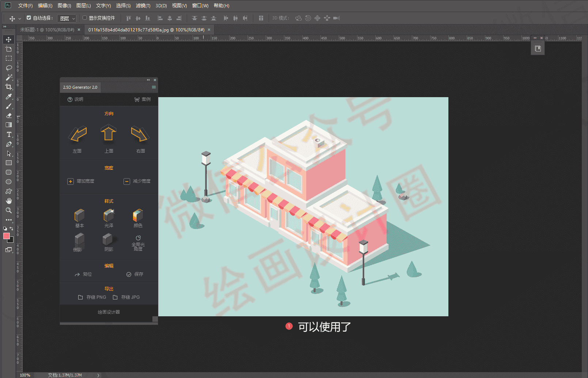Screen dimensions: 588x378
Task: Select the Rectangular Marquee tool
Action: (9, 58)
